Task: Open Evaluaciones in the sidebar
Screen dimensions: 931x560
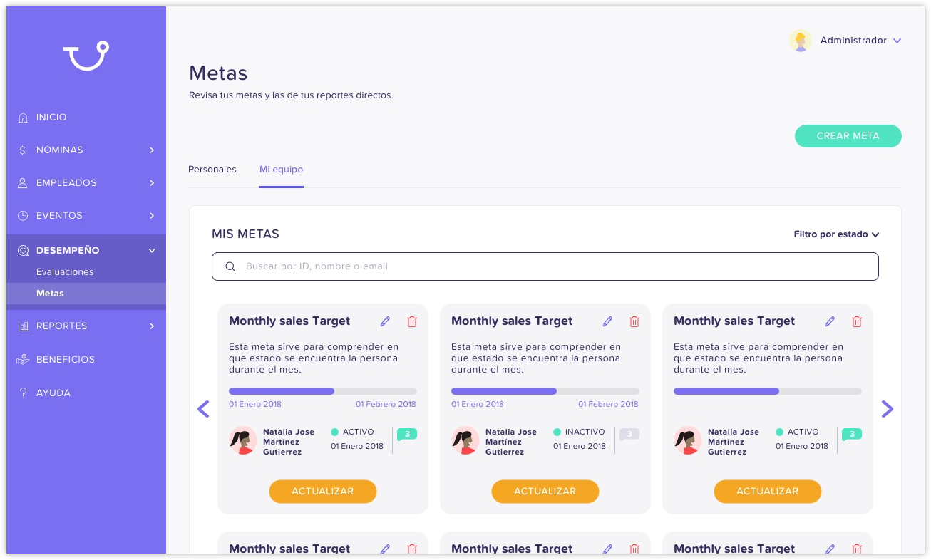Action: coord(65,272)
